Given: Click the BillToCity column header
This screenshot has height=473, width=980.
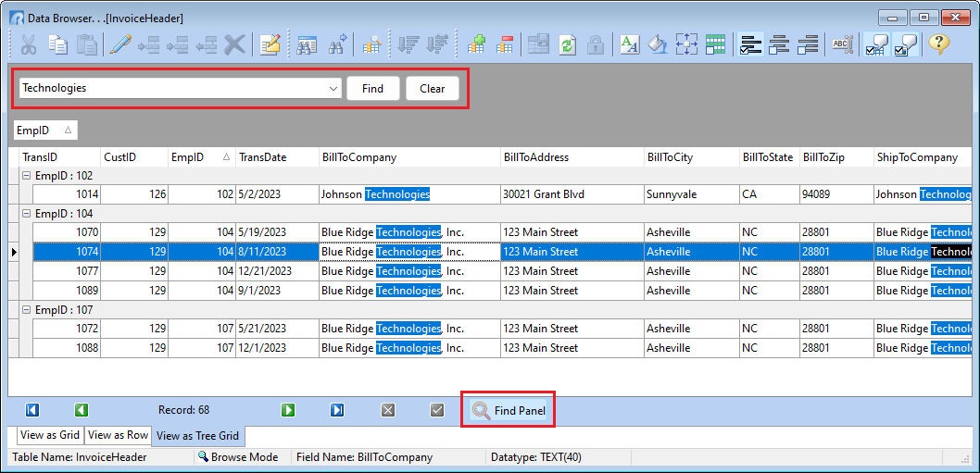Looking at the screenshot, I should tap(691, 157).
